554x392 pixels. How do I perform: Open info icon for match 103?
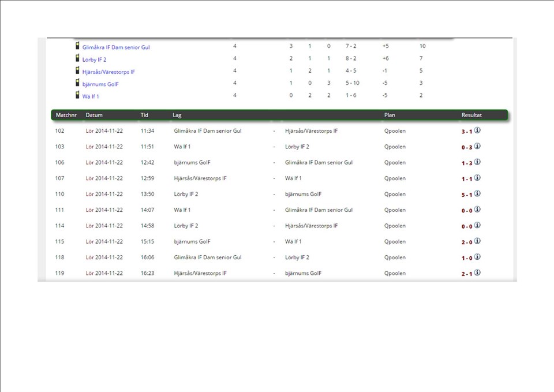tap(477, 146)
